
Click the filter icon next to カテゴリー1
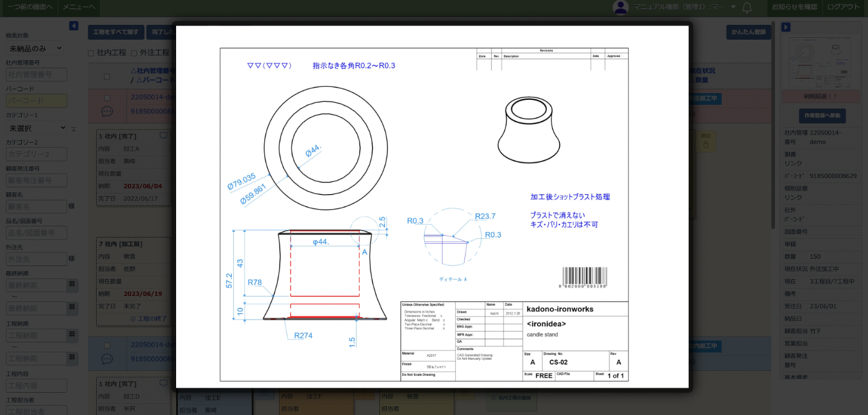[x=73, y=128]
